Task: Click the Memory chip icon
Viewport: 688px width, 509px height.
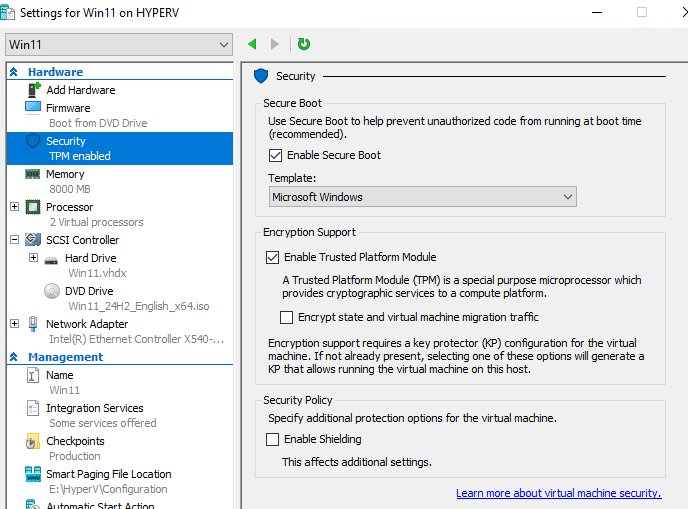Action: 33,174
